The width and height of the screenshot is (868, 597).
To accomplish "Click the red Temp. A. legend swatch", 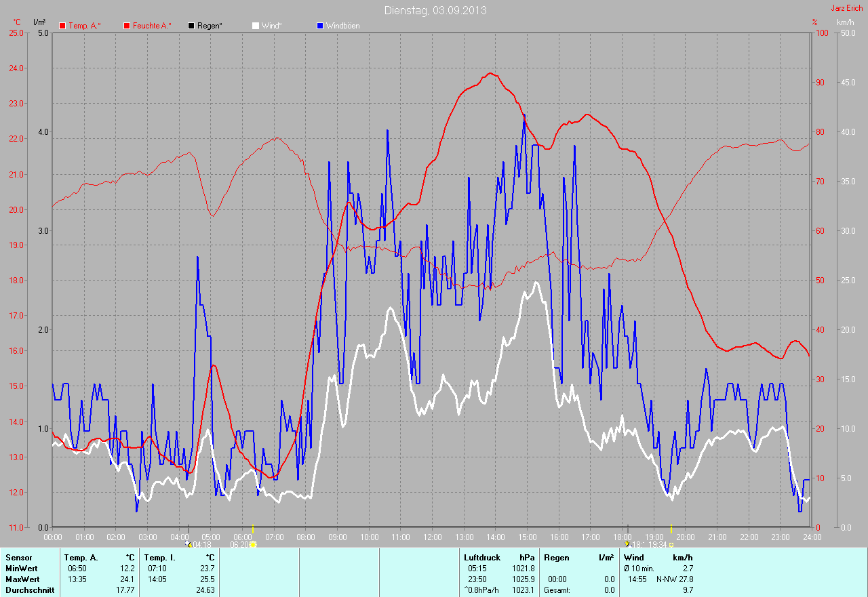I will point(62,26).
